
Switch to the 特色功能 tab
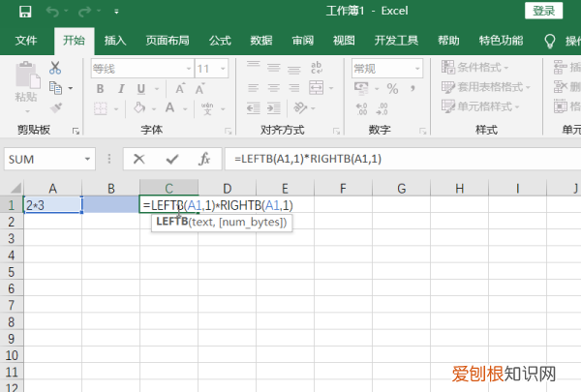coord(501,40)
